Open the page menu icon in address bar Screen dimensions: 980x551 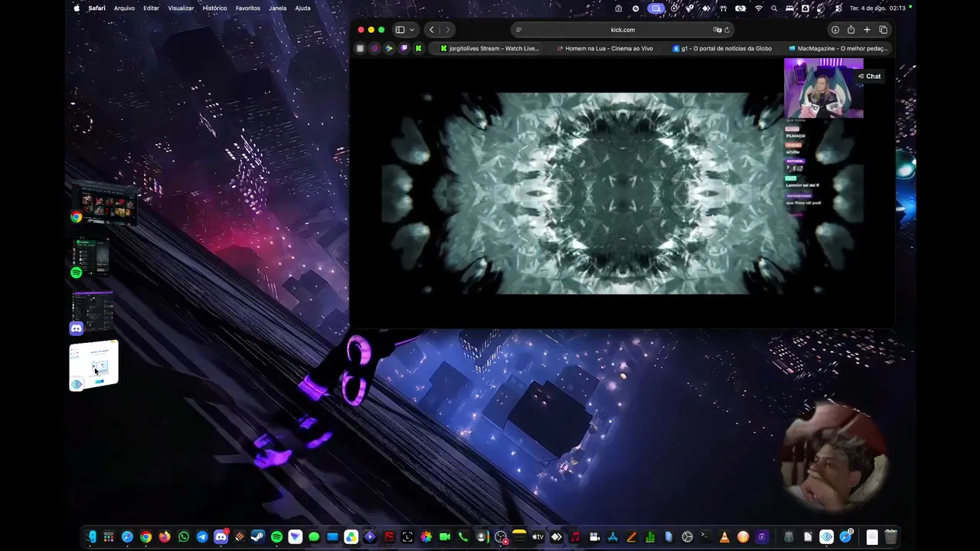pyautogui.click(x=518, y=30)
